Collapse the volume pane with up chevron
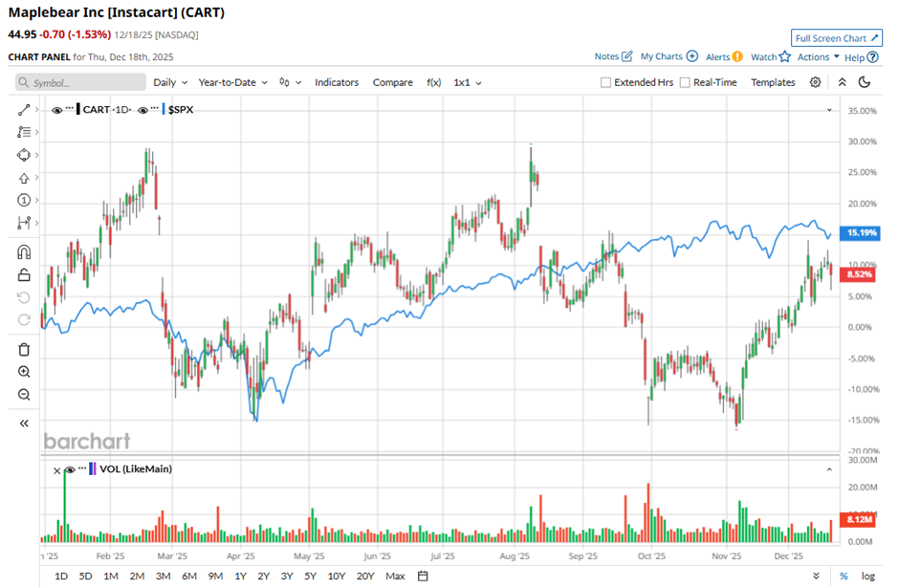The height and width of the screenshot is (588, 899). (x=829, y=469)
